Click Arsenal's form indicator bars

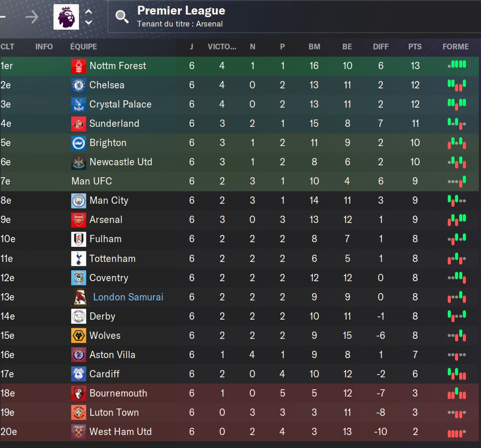pyautogui.click(x=457, y=220)
